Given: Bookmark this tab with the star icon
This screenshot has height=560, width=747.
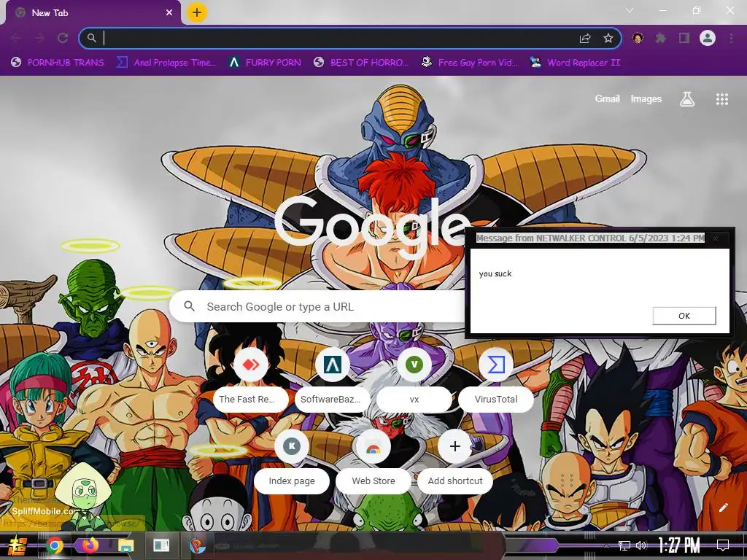Looking at the screenshot, I should click(x=608, y=39).
